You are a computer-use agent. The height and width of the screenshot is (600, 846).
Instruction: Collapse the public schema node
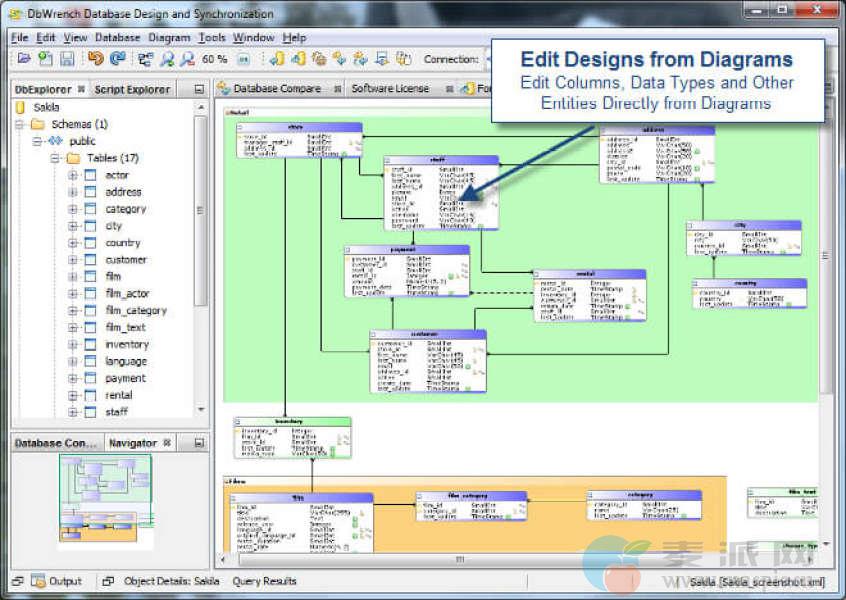pyautogui.click(x=37, y=141)
